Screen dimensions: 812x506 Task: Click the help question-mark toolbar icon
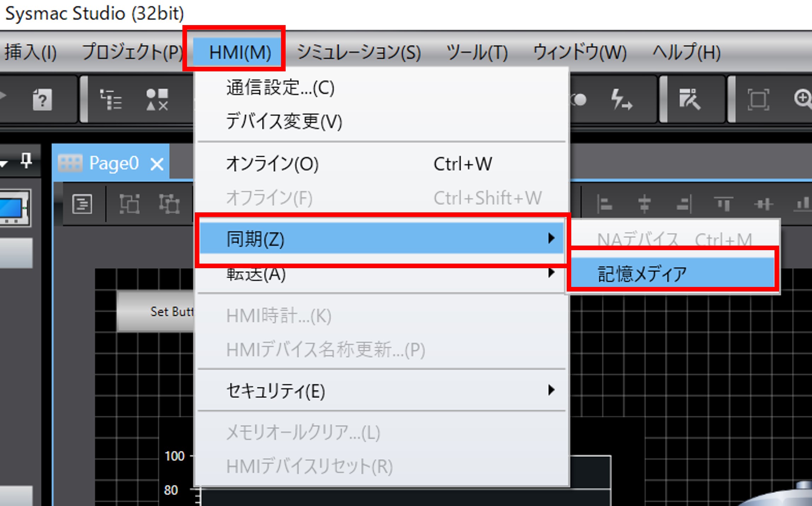pyautogui.click(x=42, y=100)
